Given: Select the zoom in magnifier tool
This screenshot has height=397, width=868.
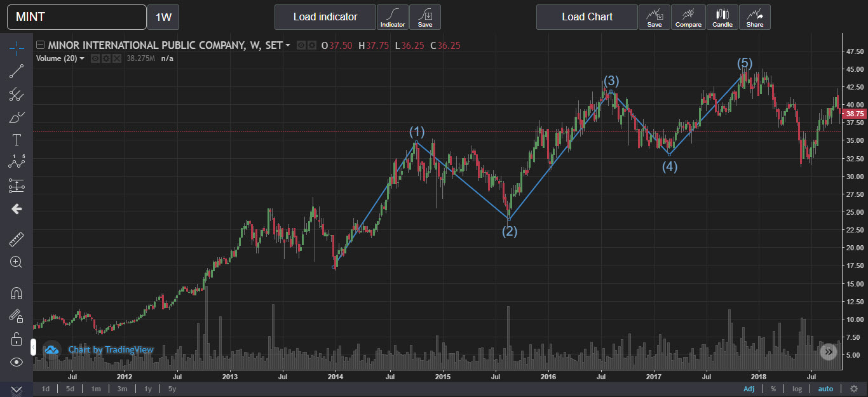Looking at the screenshot, I should coord(17,262).
